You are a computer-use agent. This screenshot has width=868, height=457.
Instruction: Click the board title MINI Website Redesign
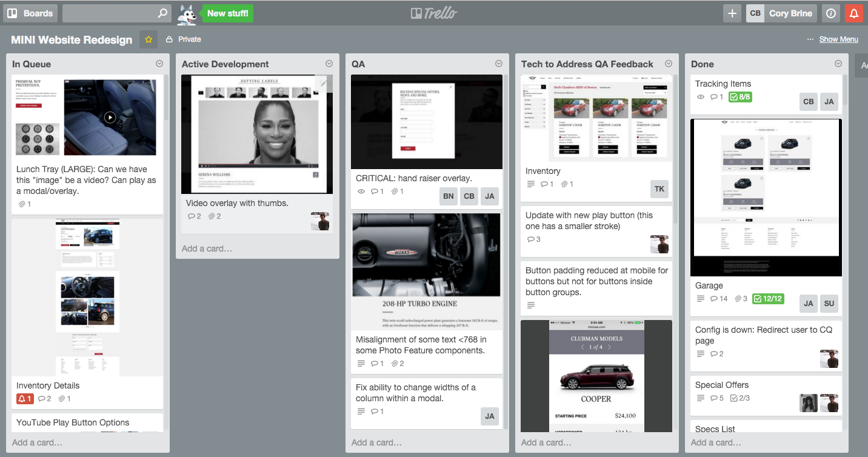tap(72, 39)
